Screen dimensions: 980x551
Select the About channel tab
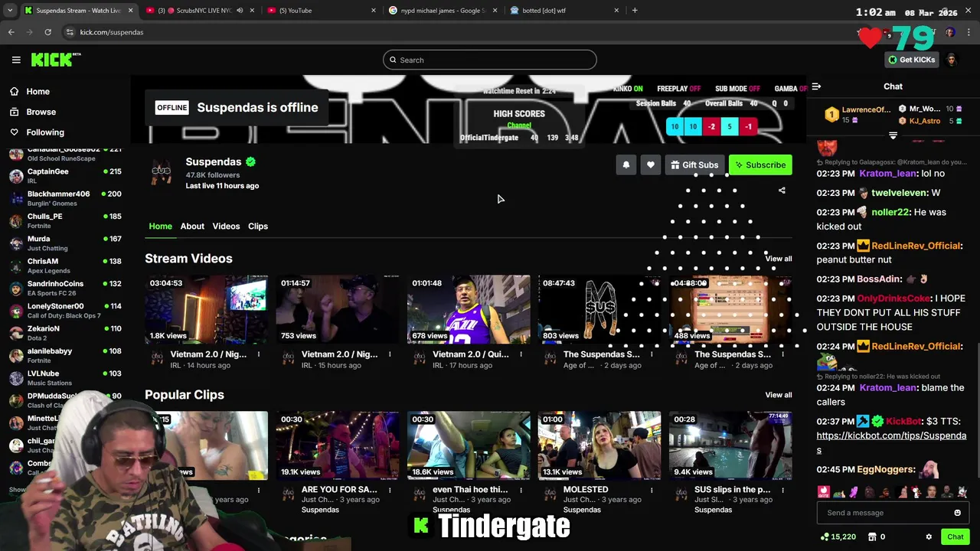coord(192,226)
